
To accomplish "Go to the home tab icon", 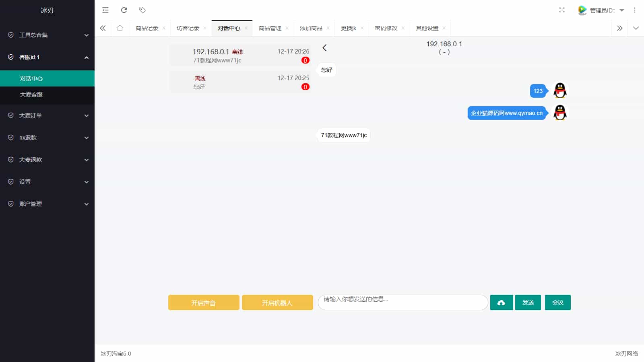I will 120,28.
